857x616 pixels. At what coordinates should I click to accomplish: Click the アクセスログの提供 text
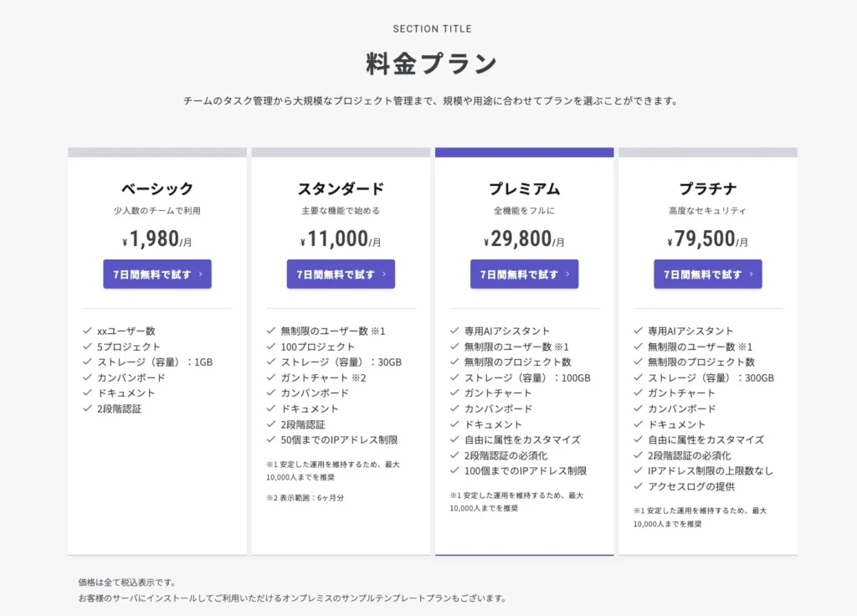point(692,486)
